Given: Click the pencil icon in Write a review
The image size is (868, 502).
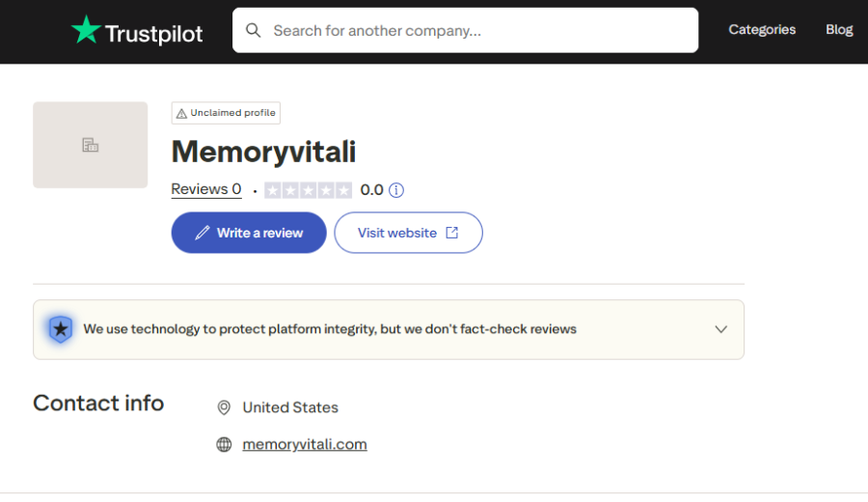Looking at the screenshot, I should 202,233.
